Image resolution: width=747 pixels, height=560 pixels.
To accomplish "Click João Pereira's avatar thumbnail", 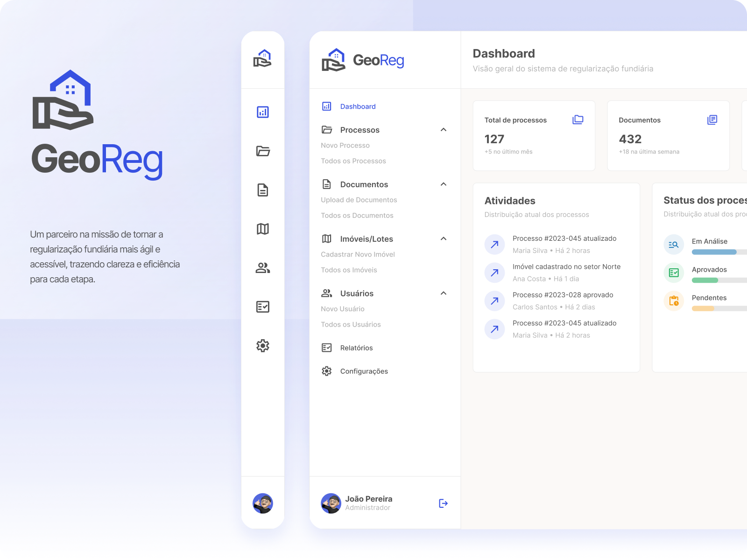I will coord(331,503).
